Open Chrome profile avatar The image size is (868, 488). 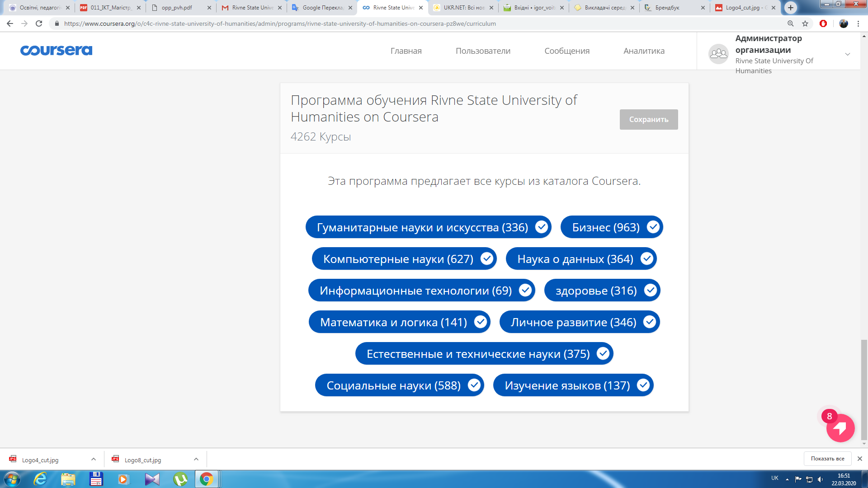[844, 23]
